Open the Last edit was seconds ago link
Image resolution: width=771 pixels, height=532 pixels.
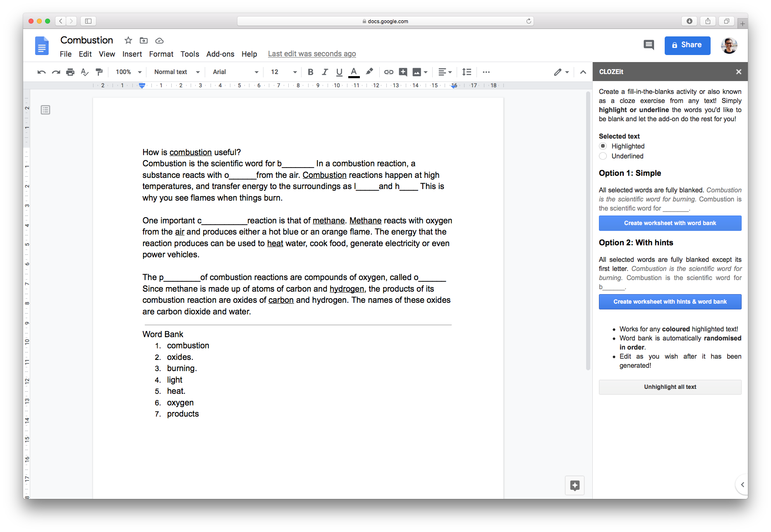(312, 54)
